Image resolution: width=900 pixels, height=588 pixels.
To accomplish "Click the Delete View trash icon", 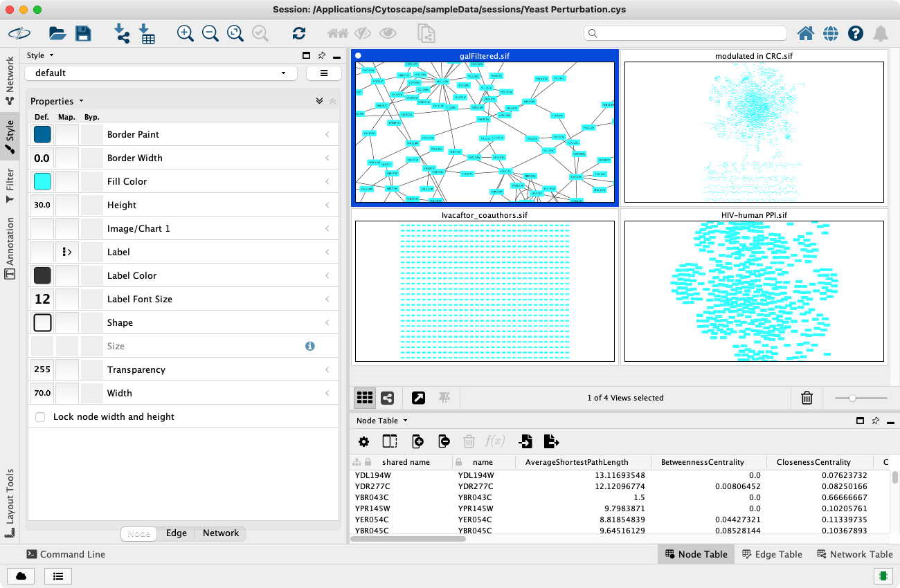I will click(x=807, y=398).
